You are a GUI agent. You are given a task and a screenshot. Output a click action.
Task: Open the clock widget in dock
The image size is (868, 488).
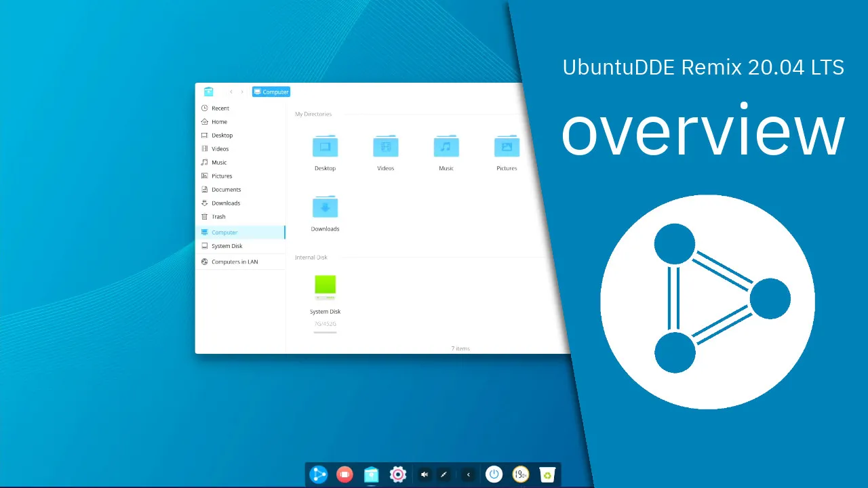[x=520, y=474]
